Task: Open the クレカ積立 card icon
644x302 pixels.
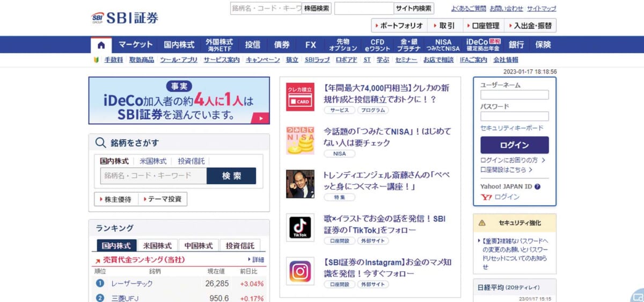Action: pos(300,97)
